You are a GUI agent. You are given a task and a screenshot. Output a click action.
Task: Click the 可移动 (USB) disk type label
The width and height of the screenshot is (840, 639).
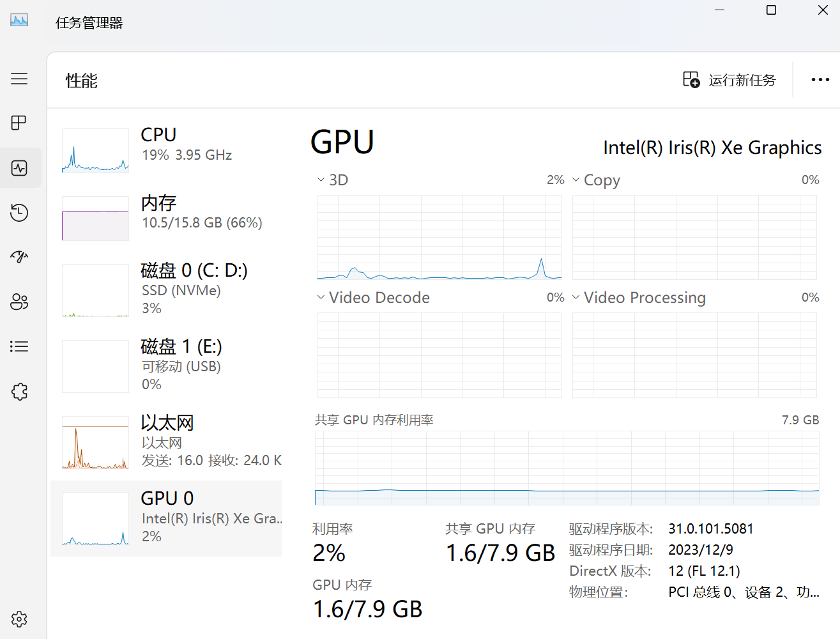(x=181, y=367)
